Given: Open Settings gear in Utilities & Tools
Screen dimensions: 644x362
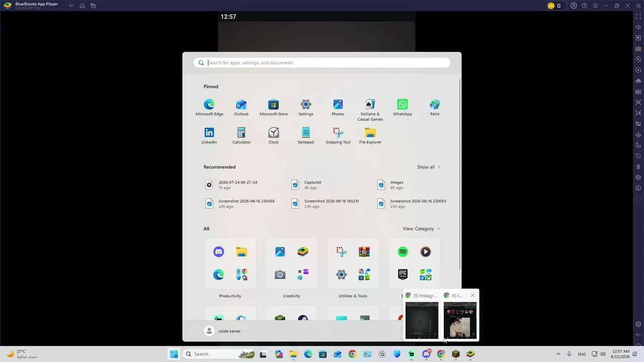Looking at the screenshot, I should (341, 275).
